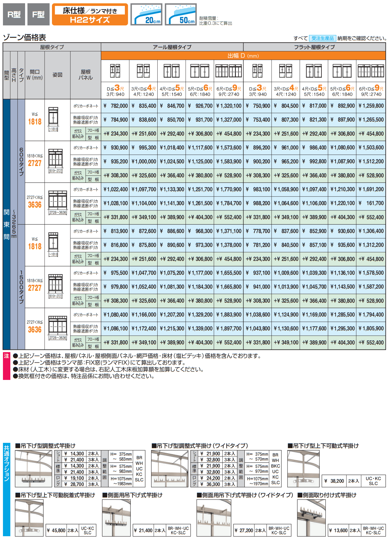Click the price ¥782,000
Viewport: 392px width, 543px height.
115,106
